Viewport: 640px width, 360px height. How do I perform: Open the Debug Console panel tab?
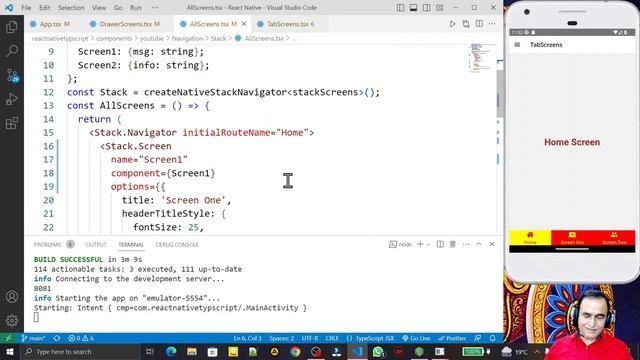point(177,244)
